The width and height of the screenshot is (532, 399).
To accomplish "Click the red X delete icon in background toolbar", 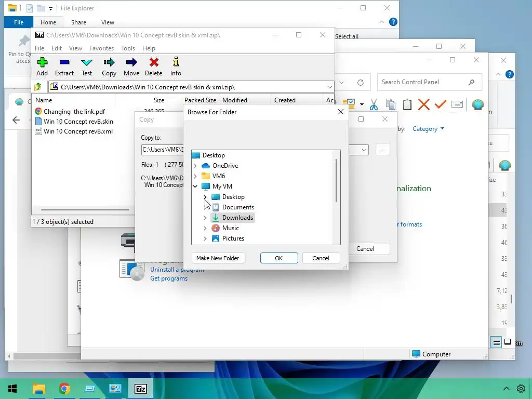I will [424, 104].
